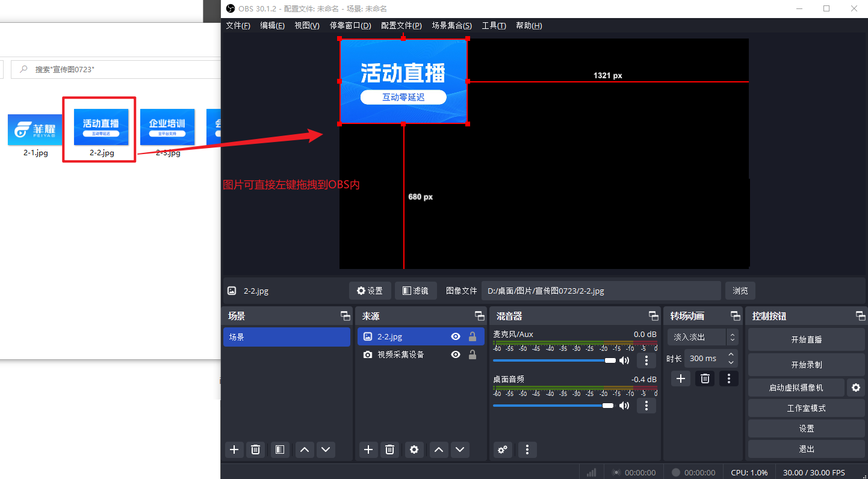
Task: Open virtual camera settings gear icon
Action: 855,388
